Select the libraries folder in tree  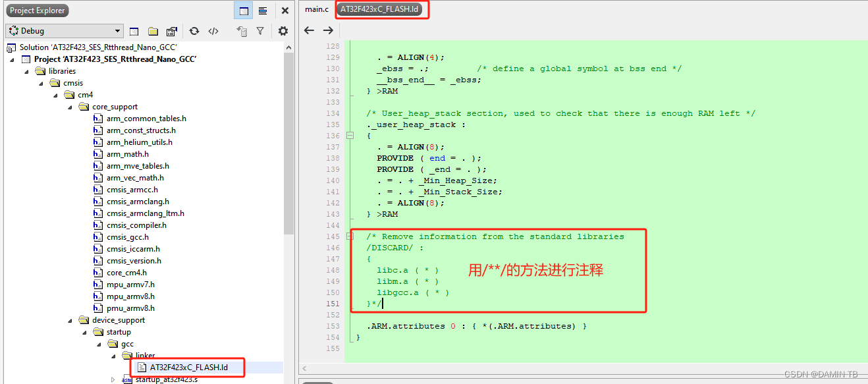62,71
